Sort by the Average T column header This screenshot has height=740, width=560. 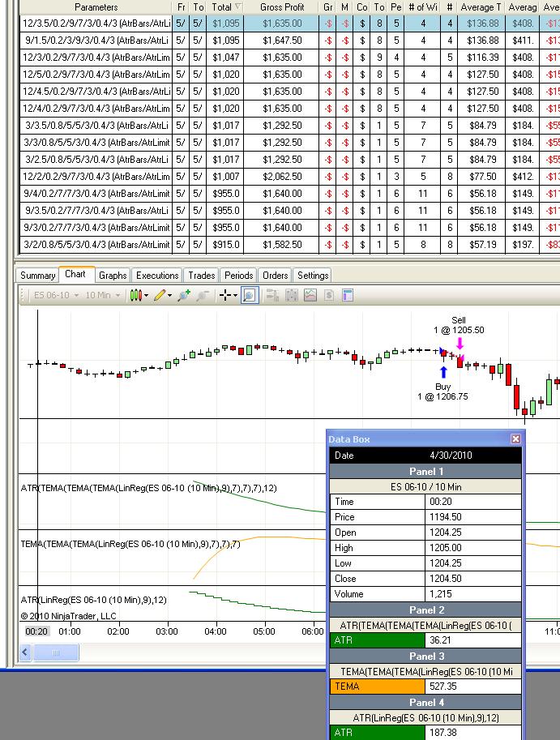481,7
